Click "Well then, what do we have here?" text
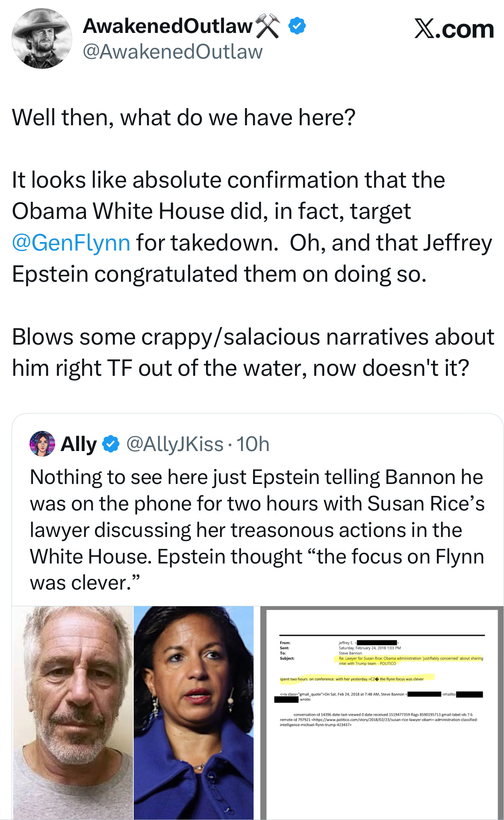504x820 pixels. (184, 118)
